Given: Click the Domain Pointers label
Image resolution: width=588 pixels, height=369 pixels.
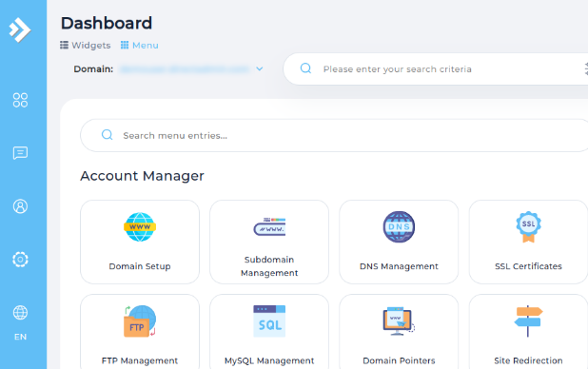Looking at the screenshot, I should pyautogui.click(x=399, y=360).
